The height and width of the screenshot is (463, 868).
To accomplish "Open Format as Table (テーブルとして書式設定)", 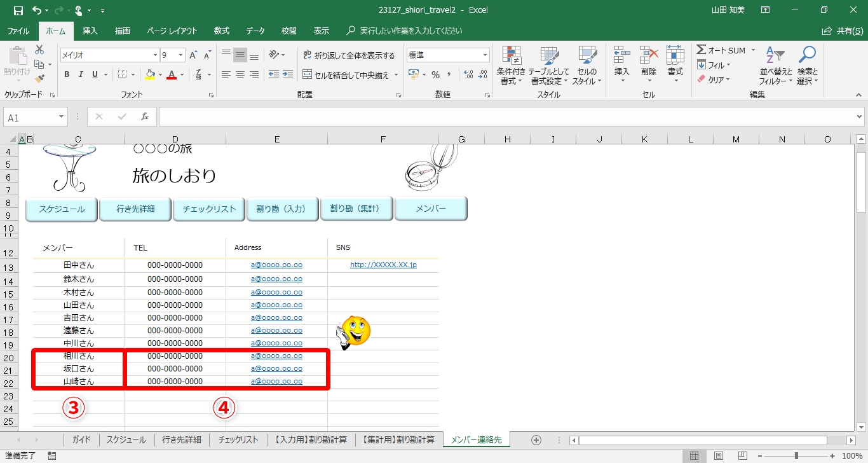I will pyautogui.click(x=549, y=66).
